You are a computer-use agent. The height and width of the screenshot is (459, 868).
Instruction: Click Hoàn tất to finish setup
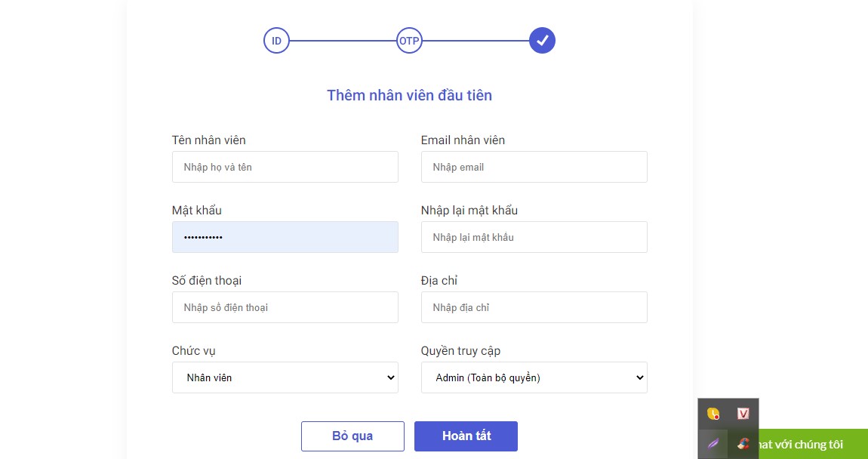coord(466,436)
